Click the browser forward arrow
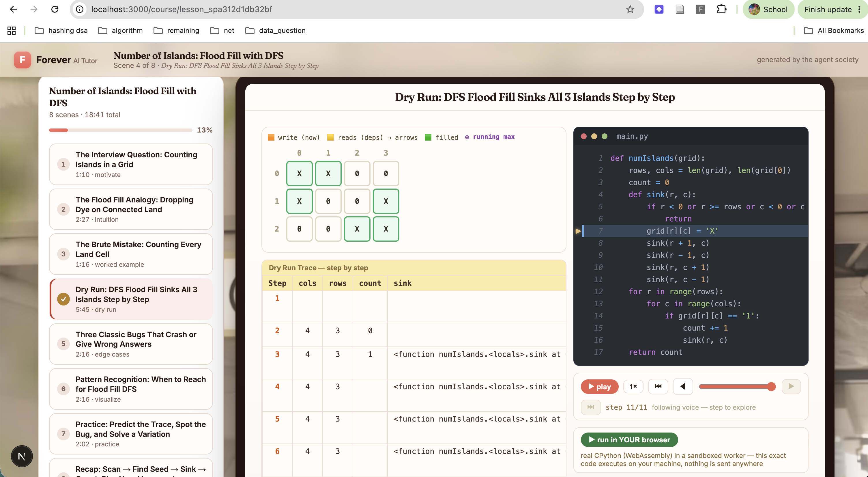The width and height of the screenshot is (868, 477). click(x=34, y=9)
